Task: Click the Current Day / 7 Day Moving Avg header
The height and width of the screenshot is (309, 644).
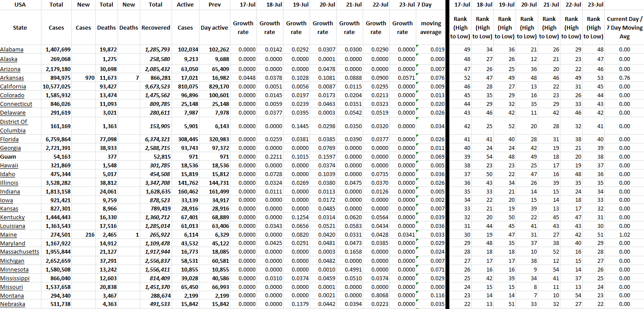Action: [624, 27]
